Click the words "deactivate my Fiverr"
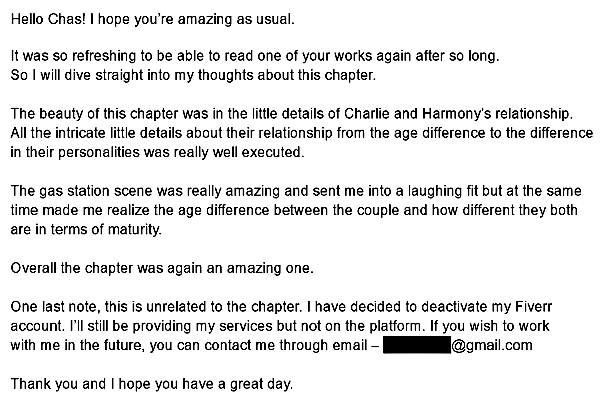This screenshot has width=600, height=402. click(x=487, y=306)
